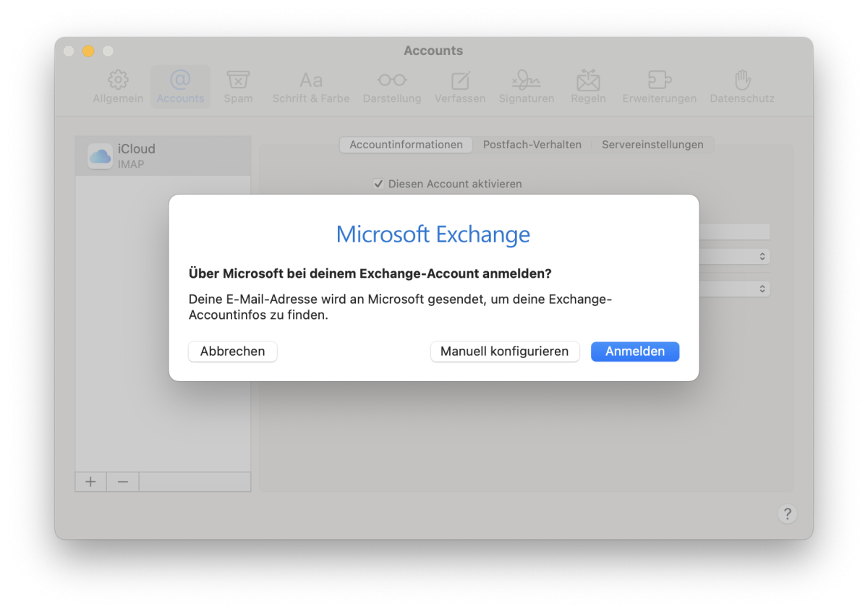Minimize the Accounts window
The width and height of the screenshot is (868, 612).
89,51
